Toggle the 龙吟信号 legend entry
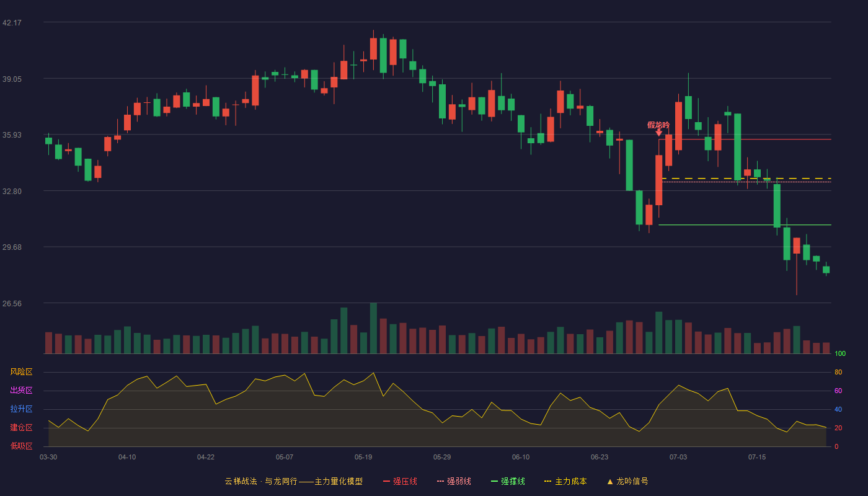This screenshot has height=496, width=868. pyautogui.click(x=627, y=481)
